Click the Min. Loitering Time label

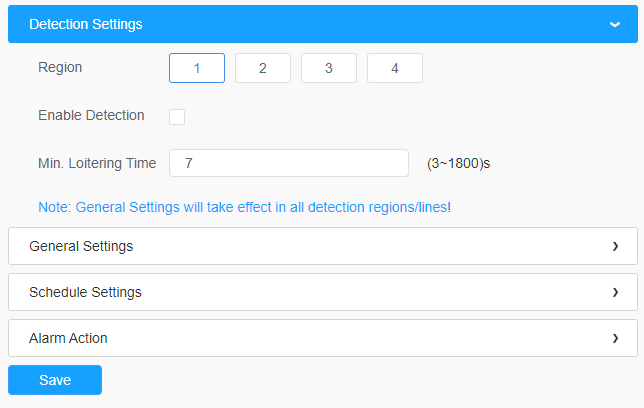pos(97,163)
